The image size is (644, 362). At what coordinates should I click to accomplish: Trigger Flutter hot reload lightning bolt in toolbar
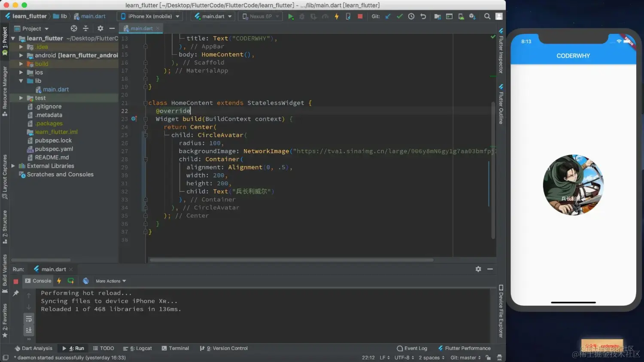point(337,16)
